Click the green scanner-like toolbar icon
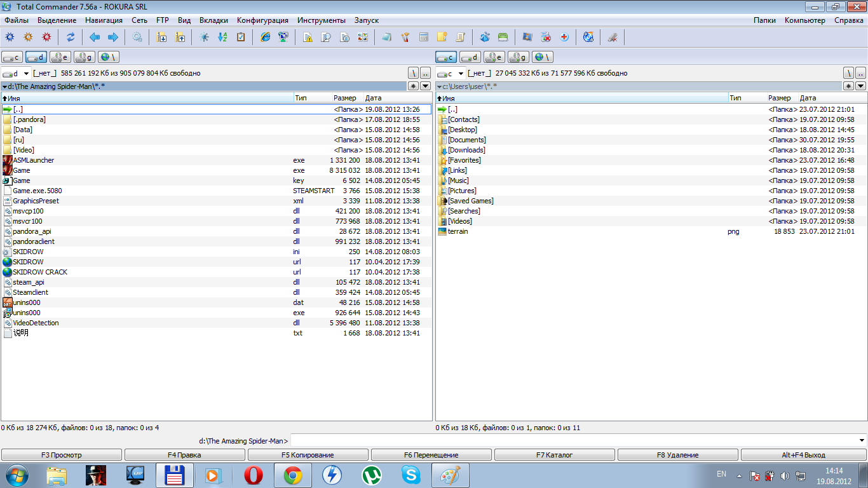Screen dimensions: 868x488 coord(503,37)
